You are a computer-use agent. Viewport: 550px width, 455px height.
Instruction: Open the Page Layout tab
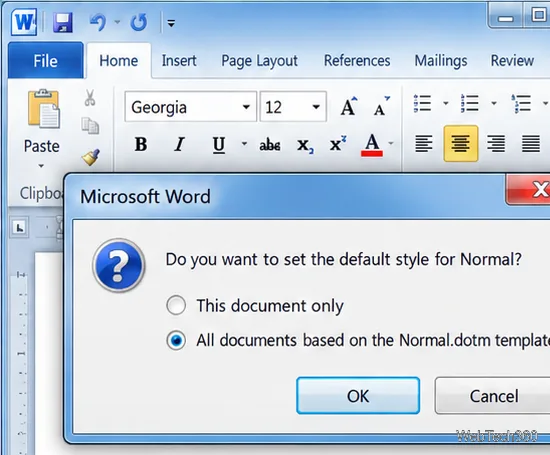(259, 61)
